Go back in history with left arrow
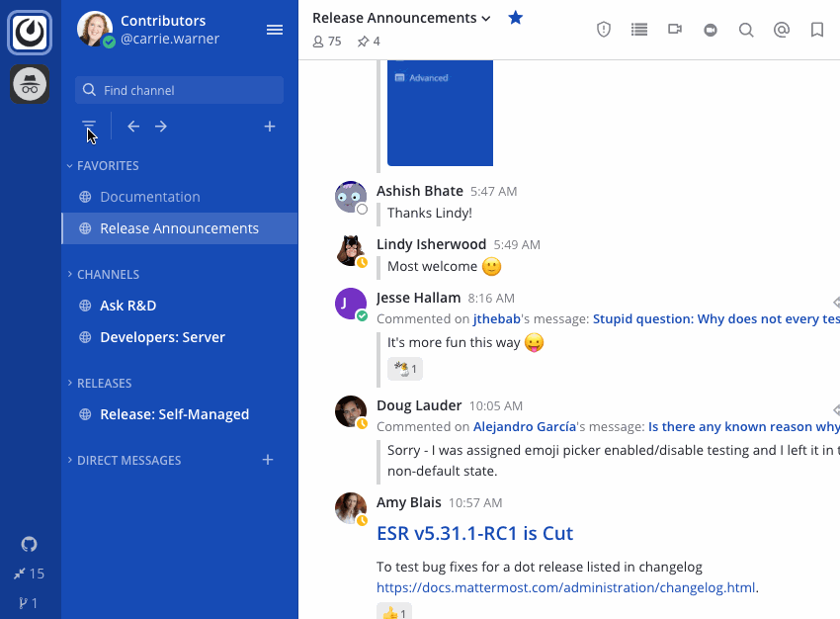840x619 pixels. tap(133, 127)
